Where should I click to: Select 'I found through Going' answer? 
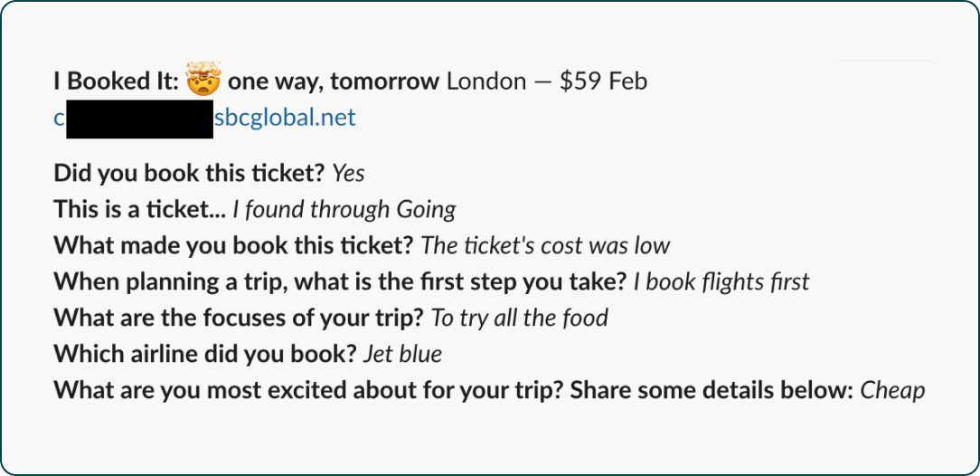pos(344,210)
